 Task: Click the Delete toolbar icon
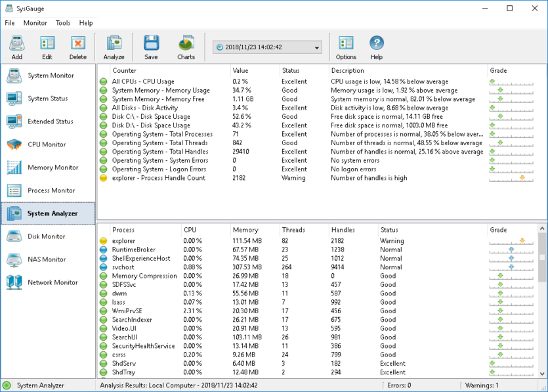click(78, 44)
